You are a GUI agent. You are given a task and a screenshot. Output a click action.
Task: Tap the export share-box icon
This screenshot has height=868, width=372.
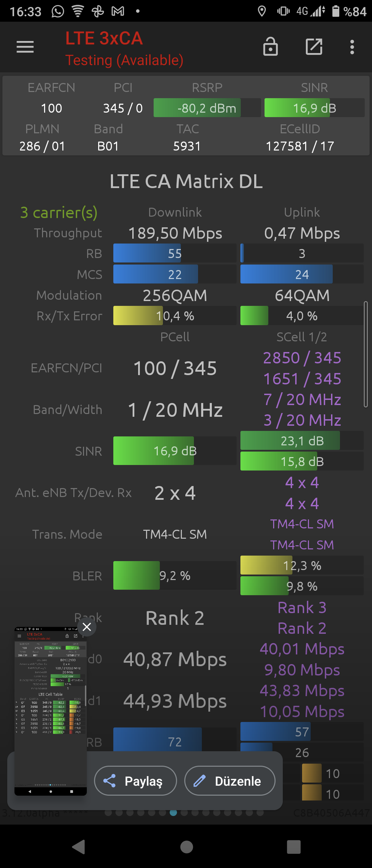(314, 46)
